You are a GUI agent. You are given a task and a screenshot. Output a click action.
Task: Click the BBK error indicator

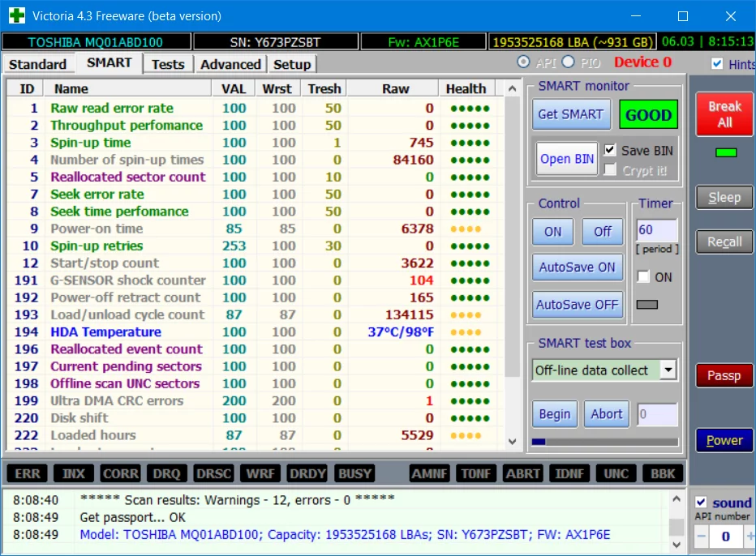coord(663,473)
